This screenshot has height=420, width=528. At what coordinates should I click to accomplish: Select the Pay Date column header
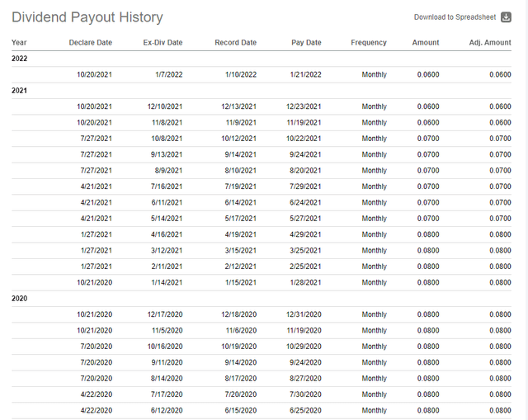click(x=306, y=42)
